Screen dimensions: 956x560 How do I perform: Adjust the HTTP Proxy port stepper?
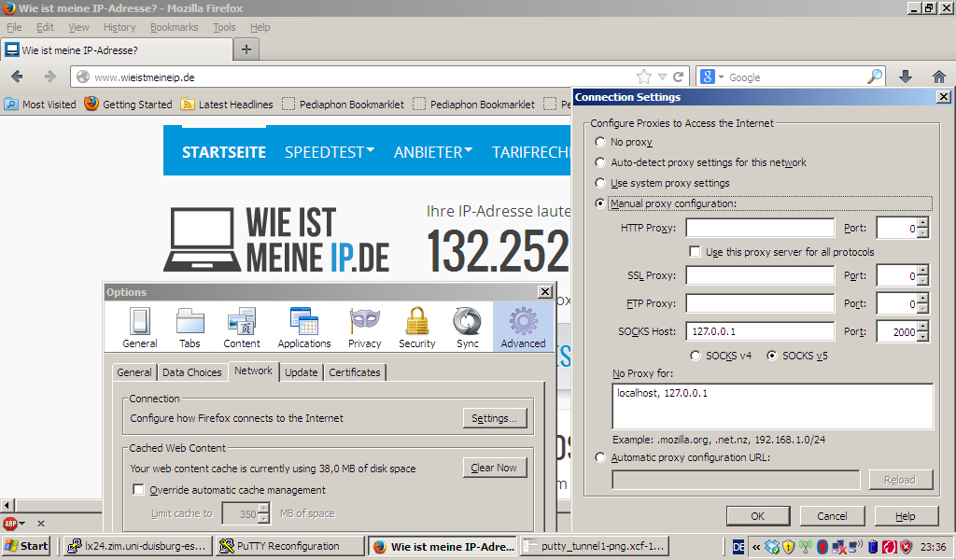[923, 228]
